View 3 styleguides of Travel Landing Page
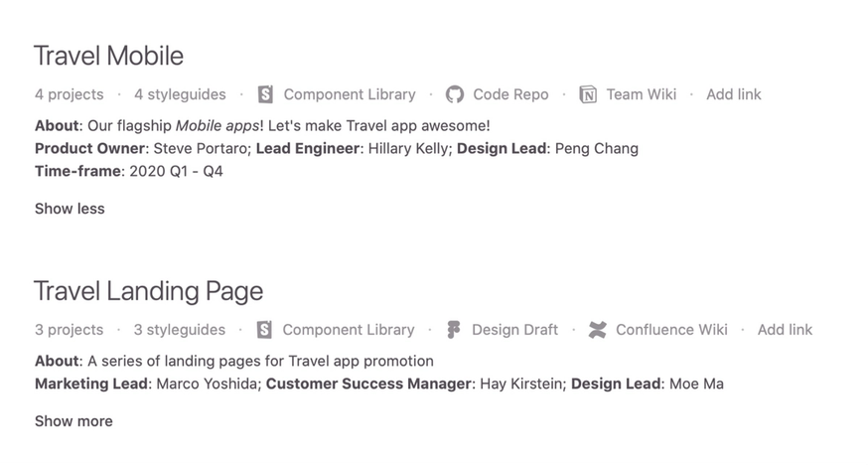Image resolution: width=868 pixels, height=465 pixels. (x=180, y=330)
